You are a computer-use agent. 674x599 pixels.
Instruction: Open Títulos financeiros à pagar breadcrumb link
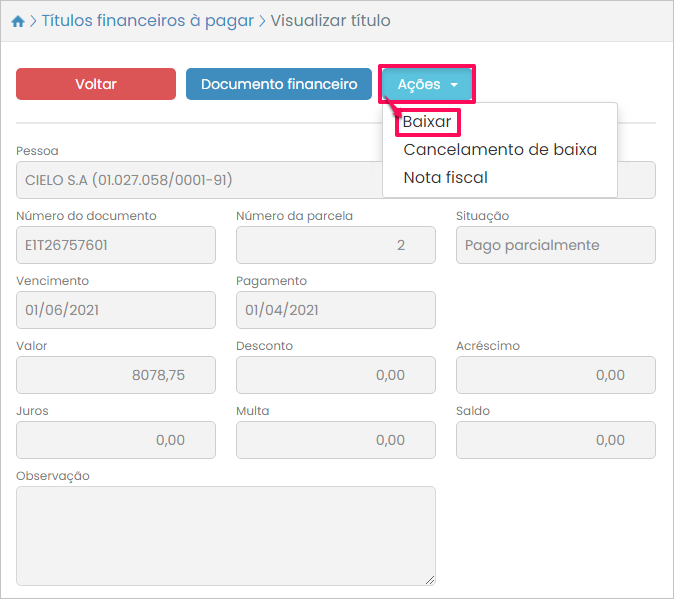(x=147, y=21)
